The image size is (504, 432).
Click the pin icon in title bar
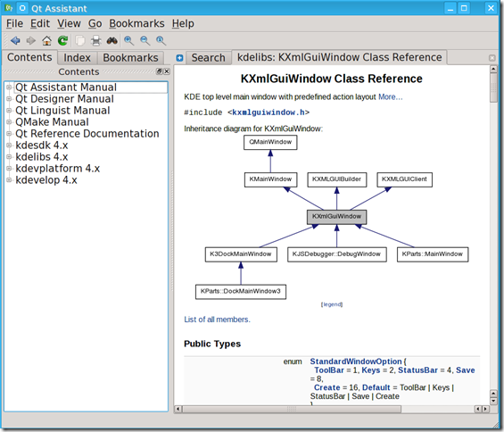point(22,8)
